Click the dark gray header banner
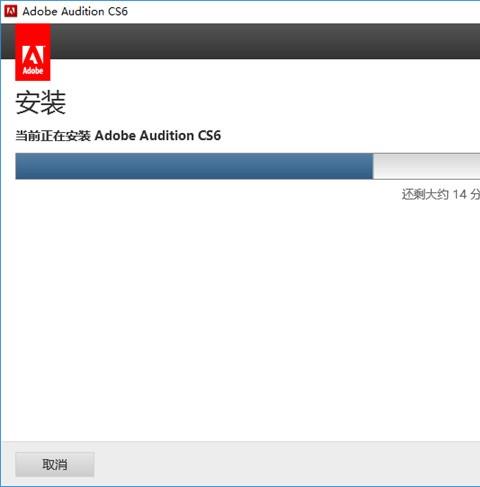This screenshot has width=480, height=487. (x=265, y=41)
